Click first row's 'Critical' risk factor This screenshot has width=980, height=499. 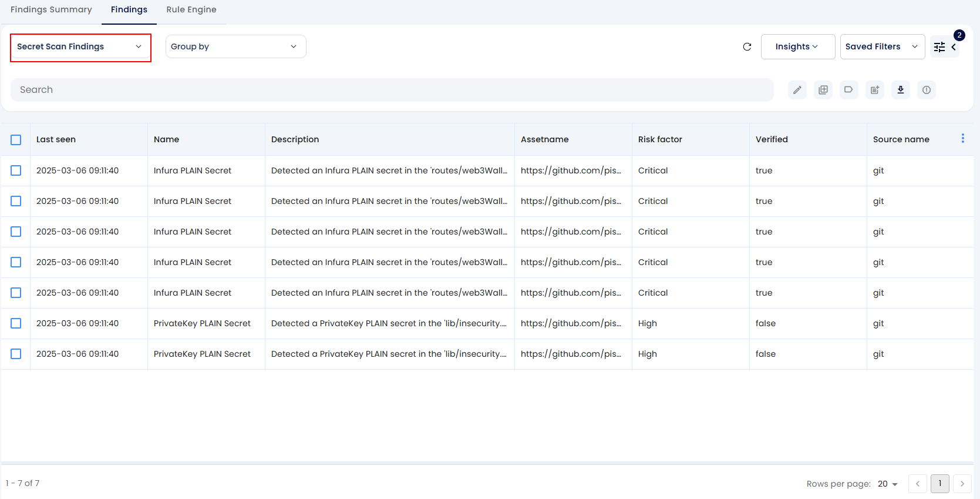[653, 170]
